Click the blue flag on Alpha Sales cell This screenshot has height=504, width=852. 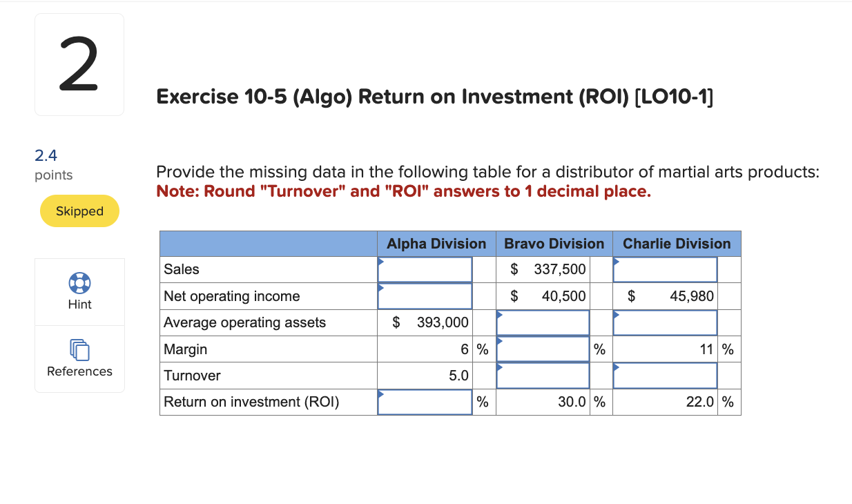[380, 263]
